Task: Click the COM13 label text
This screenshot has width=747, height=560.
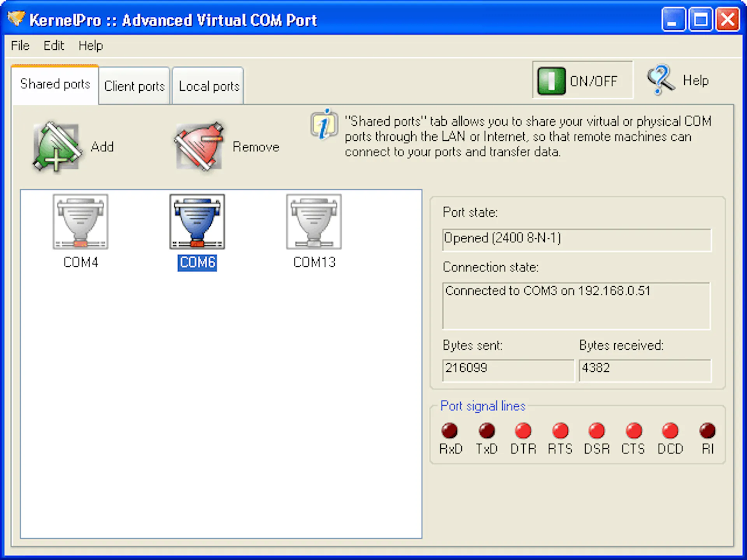Action: tap(314, 262)
